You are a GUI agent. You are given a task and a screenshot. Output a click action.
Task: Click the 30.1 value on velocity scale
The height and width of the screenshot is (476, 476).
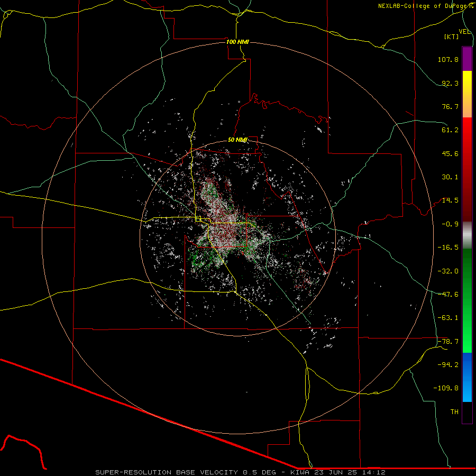tap(450, 177)
